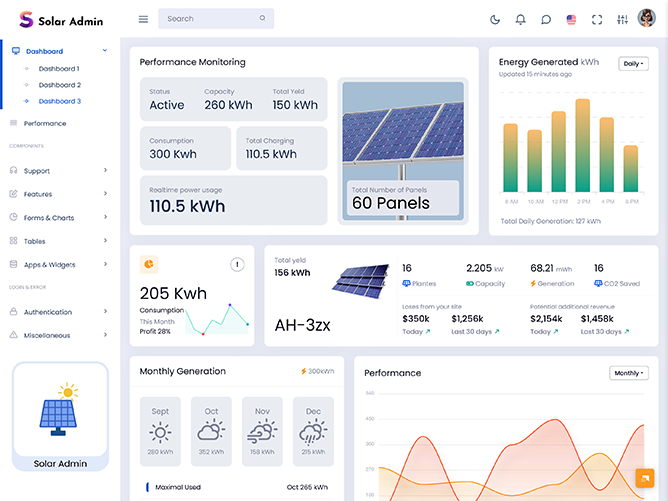The height and width of the screenshot is (501, 668).
Task: Toggle fullscreen mode
Action: pos(598,19)
